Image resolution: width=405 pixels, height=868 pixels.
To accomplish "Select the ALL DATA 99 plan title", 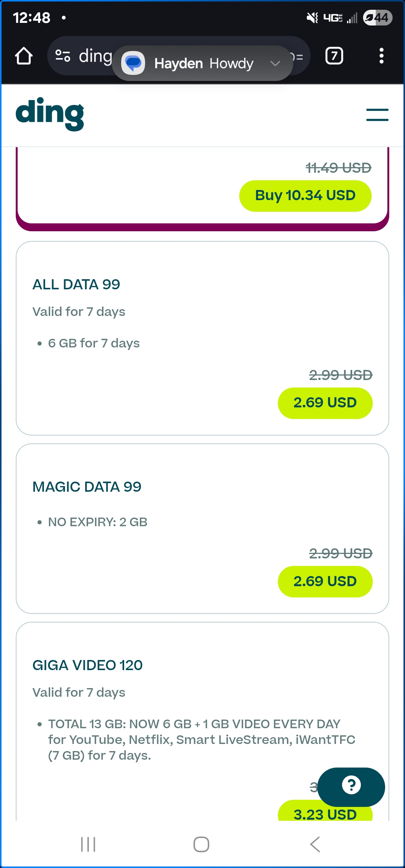I will pos(76,284).
